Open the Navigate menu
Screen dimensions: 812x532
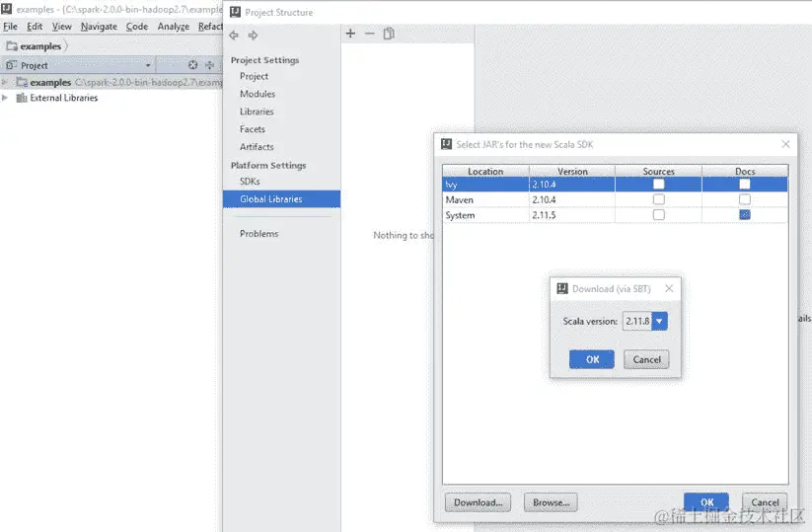point(99,27)
